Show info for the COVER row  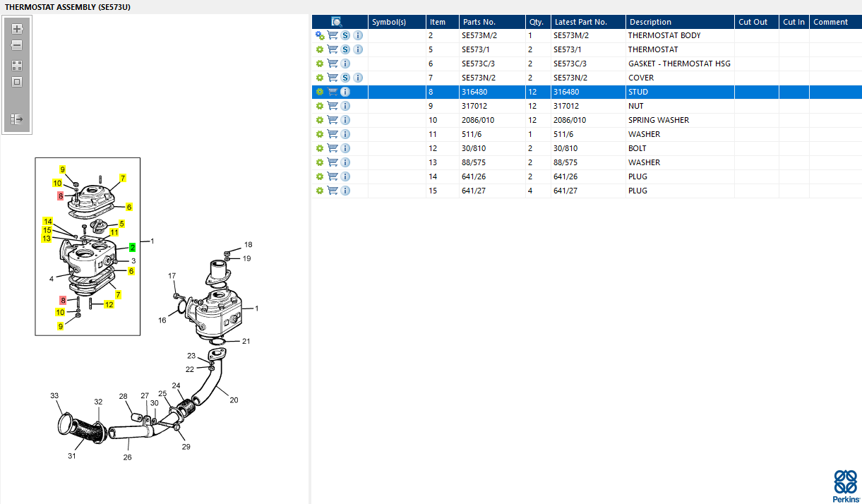pyautogui.click(x=358, y=78)
